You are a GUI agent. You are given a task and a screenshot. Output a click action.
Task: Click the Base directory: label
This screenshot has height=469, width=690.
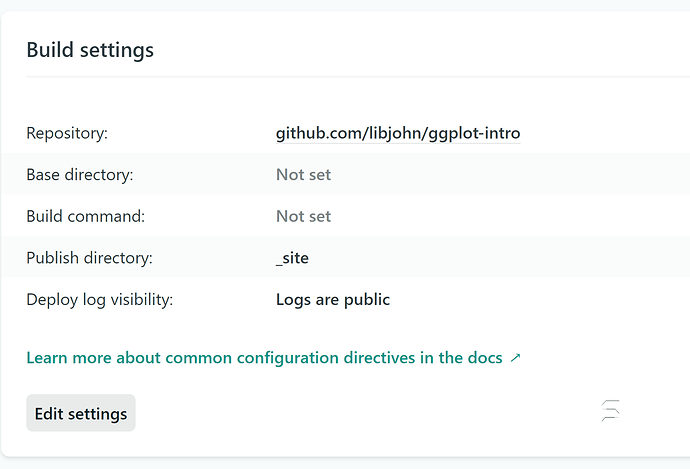[x=80, y=175]
